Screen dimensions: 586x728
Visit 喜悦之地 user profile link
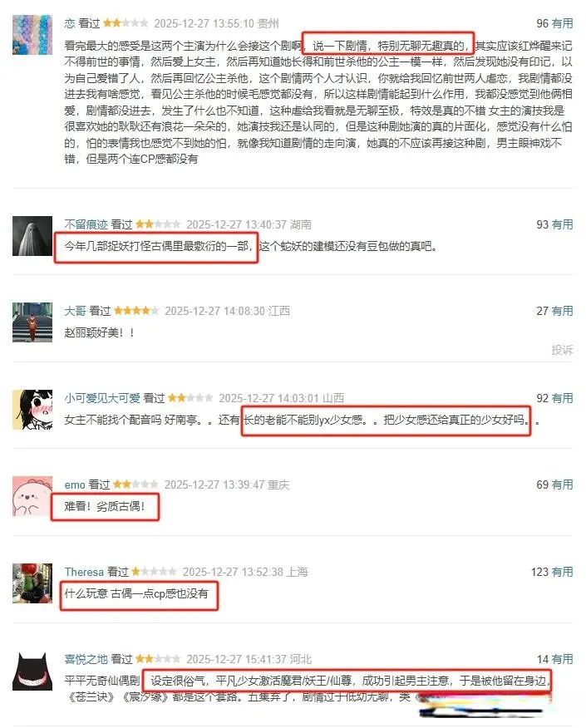click(86, 659)
